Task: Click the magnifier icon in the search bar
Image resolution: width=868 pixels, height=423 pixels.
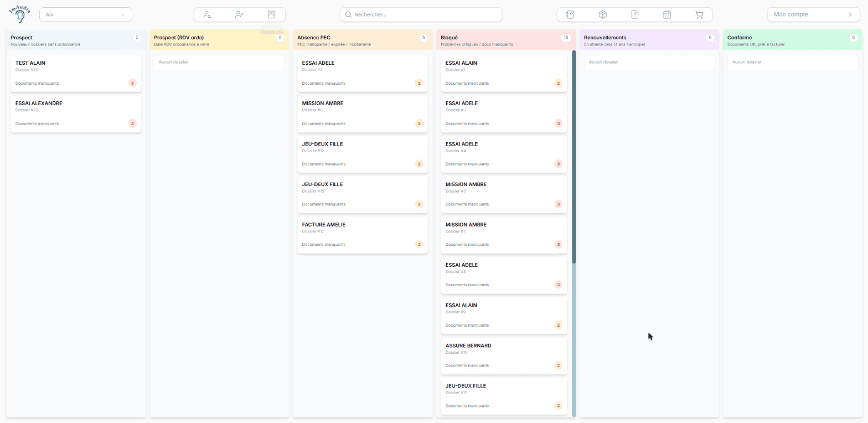Action: click(x=349, y=14)
